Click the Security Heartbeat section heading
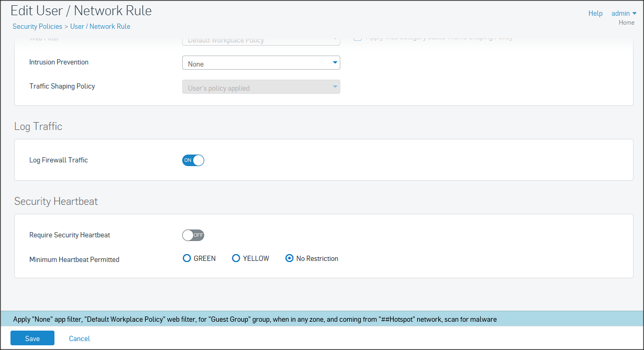 [56, 201]
